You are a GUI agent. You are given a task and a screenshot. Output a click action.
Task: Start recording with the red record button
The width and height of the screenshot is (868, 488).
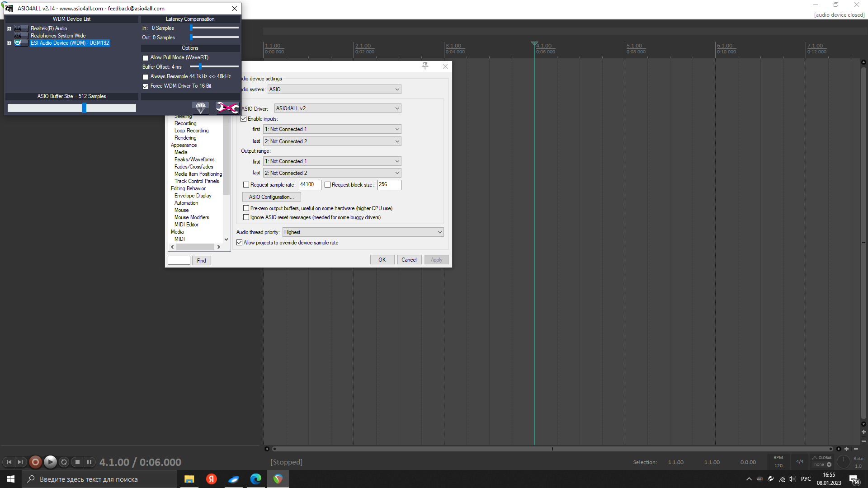[x=35, y=462]
